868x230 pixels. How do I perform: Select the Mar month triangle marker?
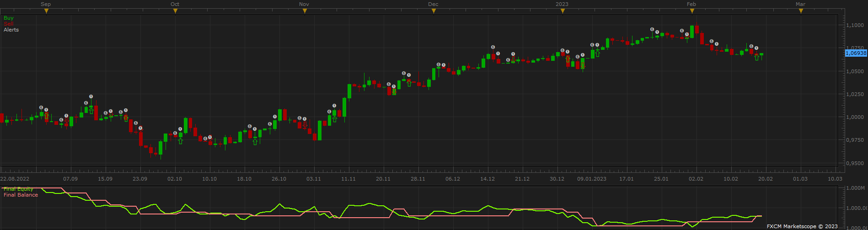(x=801, y=11)
